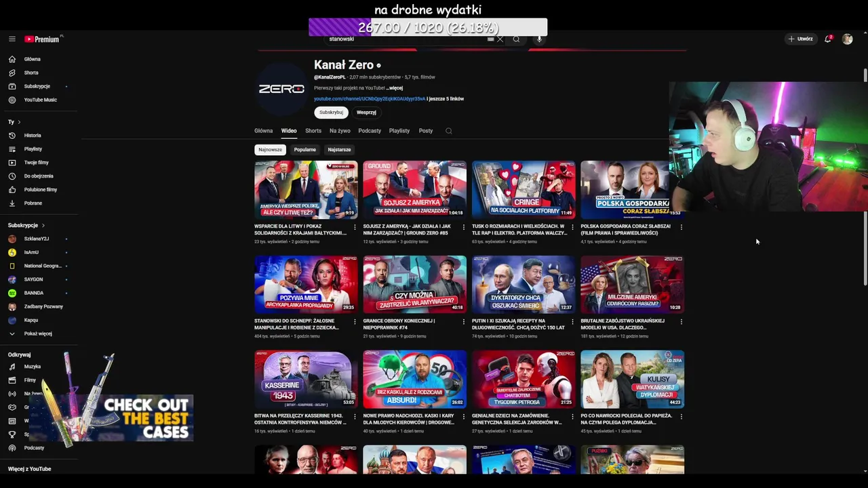The height and width of the screenshot is (488, 868).
Task: Click the search magnifier button
Action: point(516,39)
